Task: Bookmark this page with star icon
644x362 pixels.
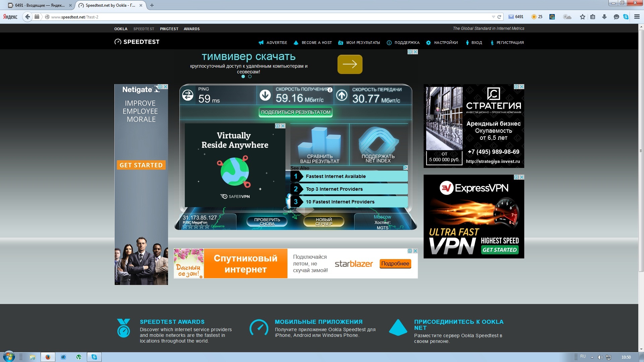Action: (583, 17)
